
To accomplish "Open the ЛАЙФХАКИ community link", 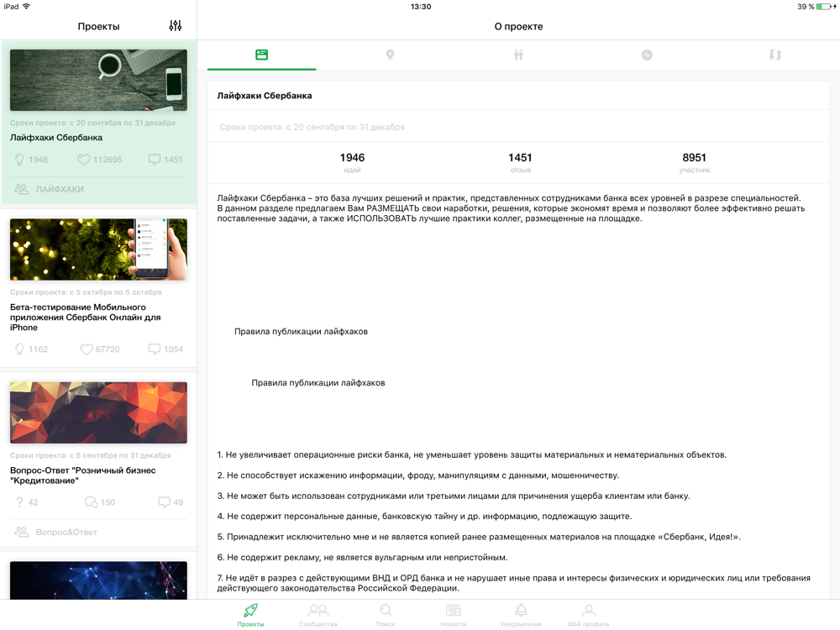I will click(60, 189).
